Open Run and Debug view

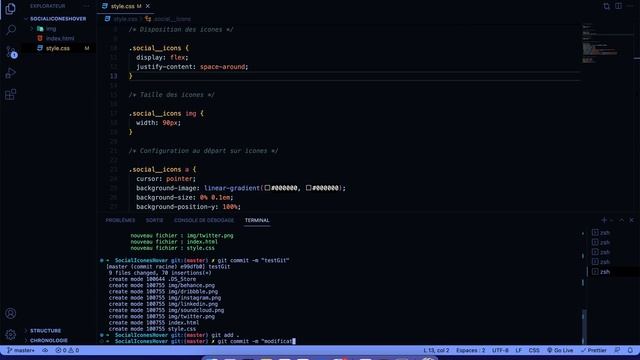[x=11, y=73]
